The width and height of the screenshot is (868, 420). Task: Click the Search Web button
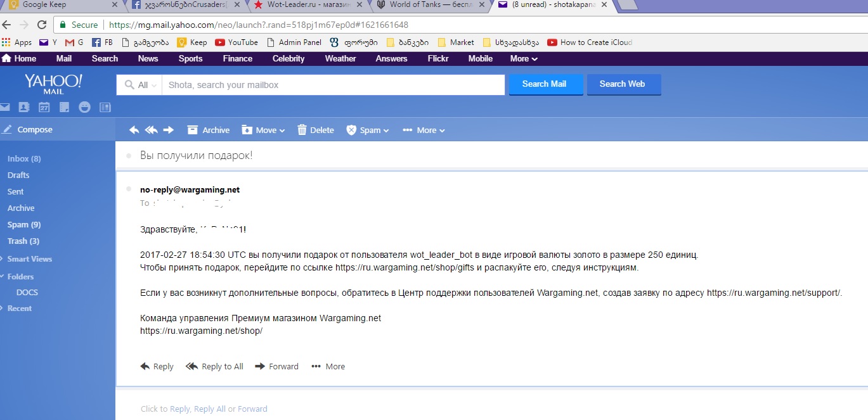624,84
